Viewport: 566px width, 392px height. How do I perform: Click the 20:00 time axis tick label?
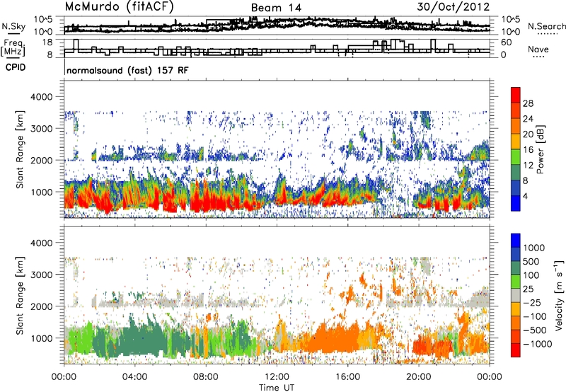[x=418, y=377]
